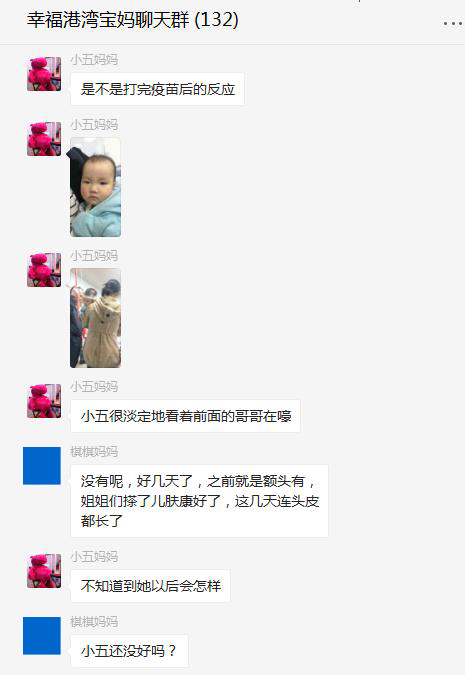The image size is (465, 675).
Task: Click 小五妈妈's avatar beside 小五很淡定 message
Action: 44,401
